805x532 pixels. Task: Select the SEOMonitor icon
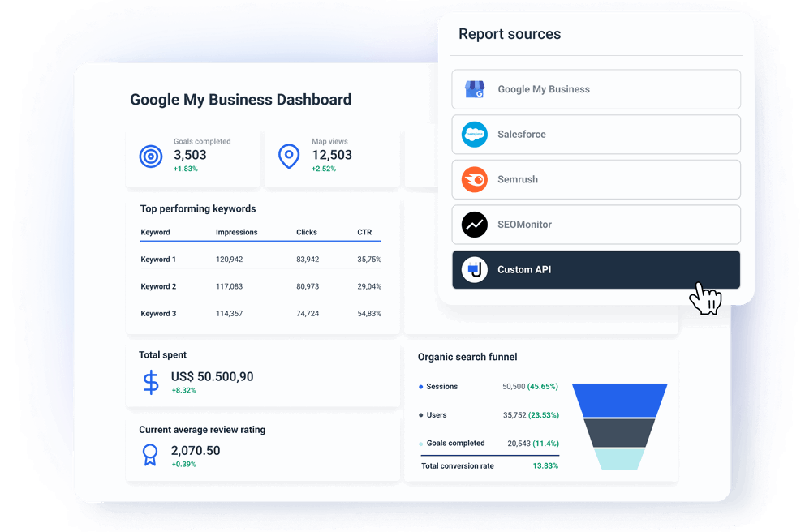[x=474, y=225]
